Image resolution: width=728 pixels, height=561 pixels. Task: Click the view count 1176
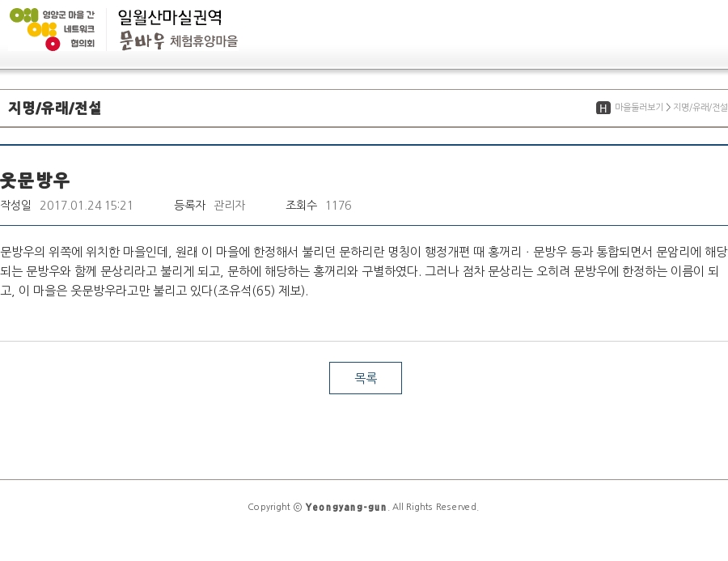[338, 206]
